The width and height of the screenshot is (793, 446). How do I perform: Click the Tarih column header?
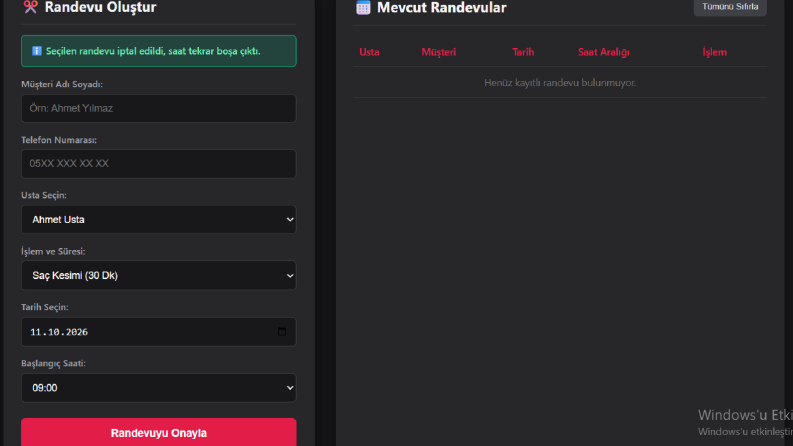tap(523, 52)
